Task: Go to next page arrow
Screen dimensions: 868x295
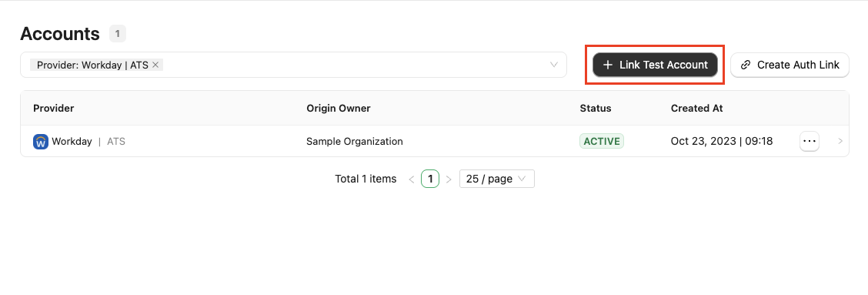Action: (x=449, y=179)
